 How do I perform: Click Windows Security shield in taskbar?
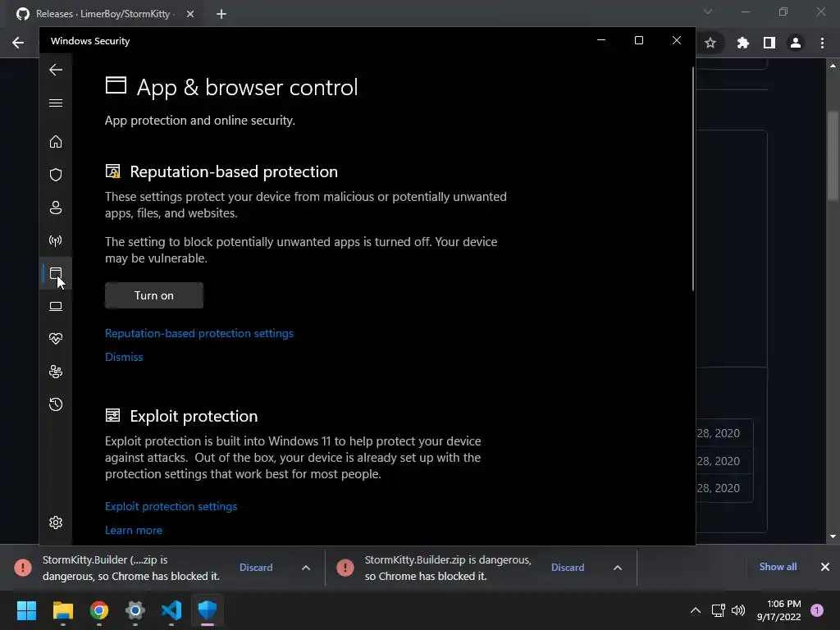coord(208,610)
